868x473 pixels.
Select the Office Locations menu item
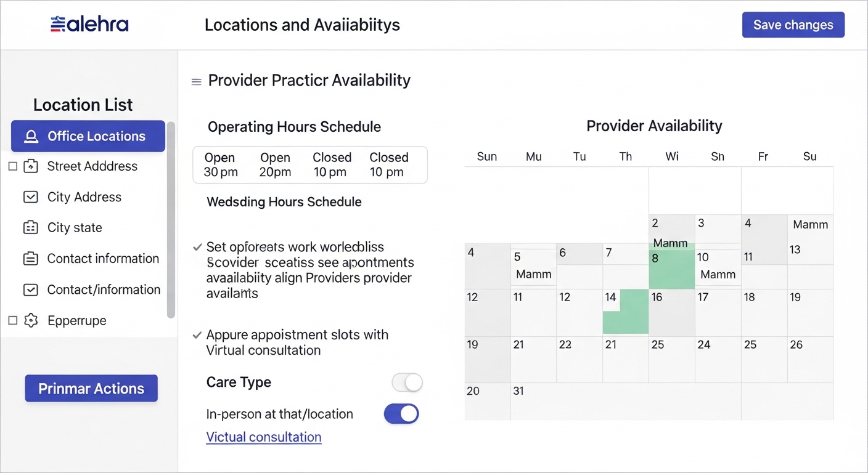pos(88,136)
